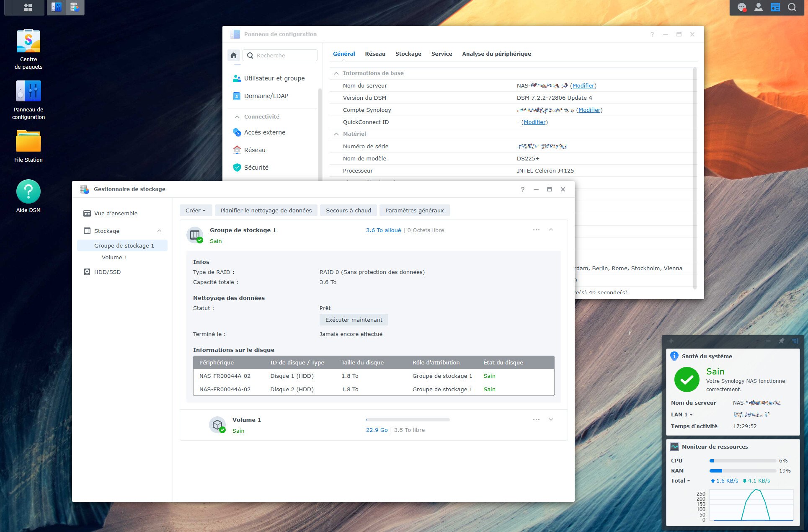Click the Volume 1 usage bar
Screen dimensions: 808x532
(x=408, y=419)
